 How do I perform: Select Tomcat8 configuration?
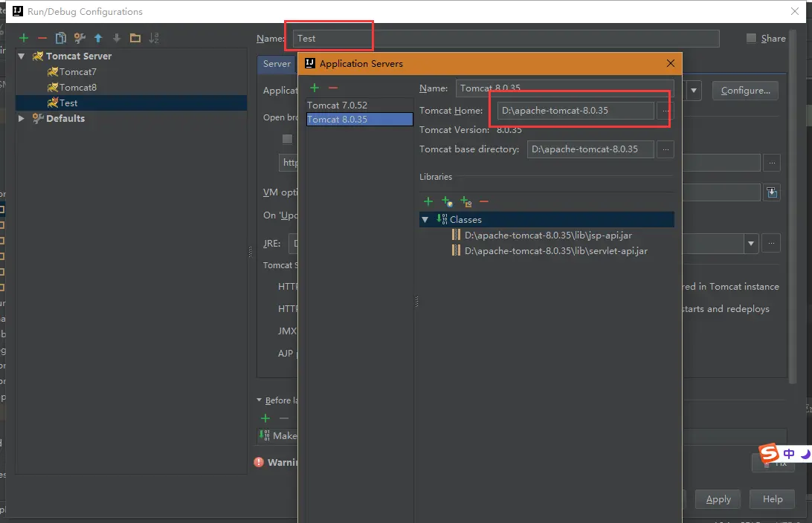(x=77, y=88)
